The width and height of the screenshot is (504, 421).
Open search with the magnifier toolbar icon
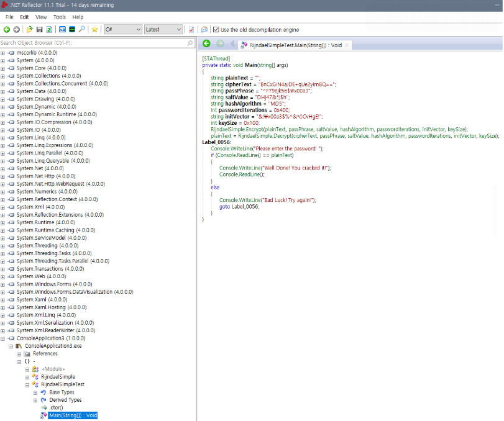(x=82, y=30)
